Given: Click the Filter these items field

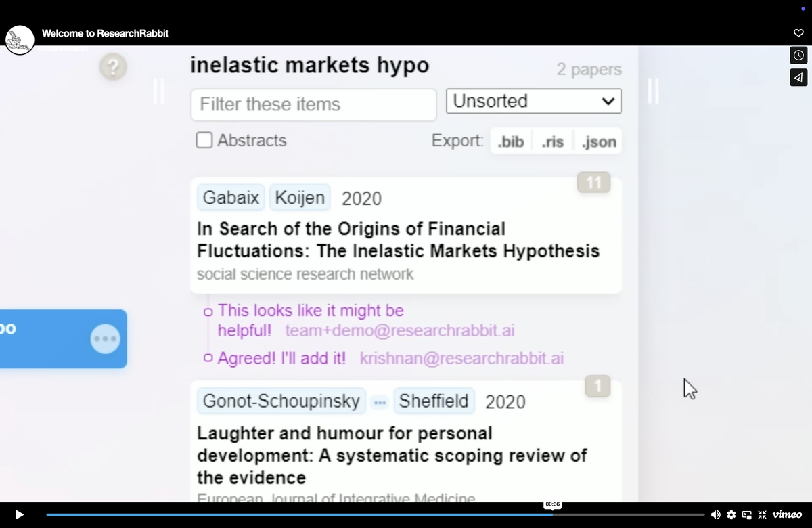Looking at the screenshot, I should [x=313, y=104].
